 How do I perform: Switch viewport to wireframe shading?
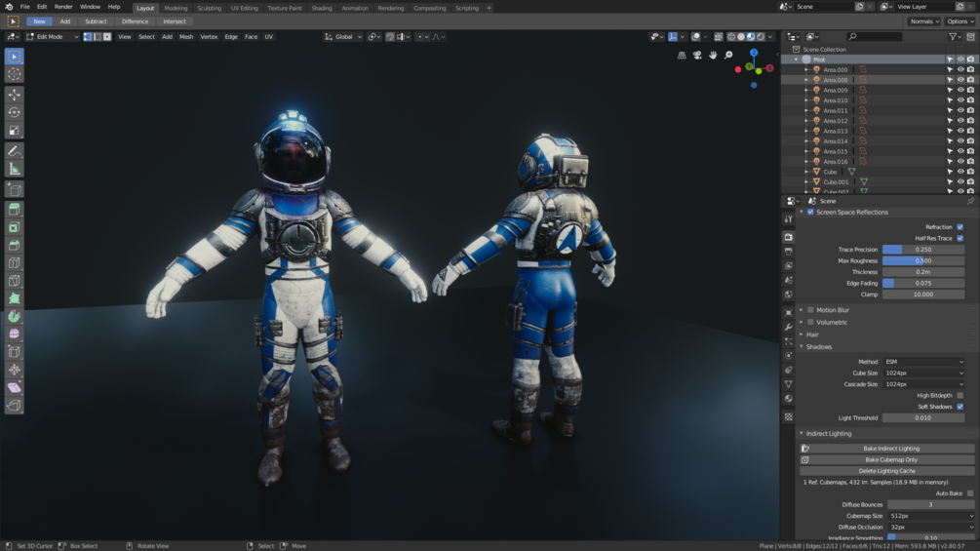coord(730,37)
